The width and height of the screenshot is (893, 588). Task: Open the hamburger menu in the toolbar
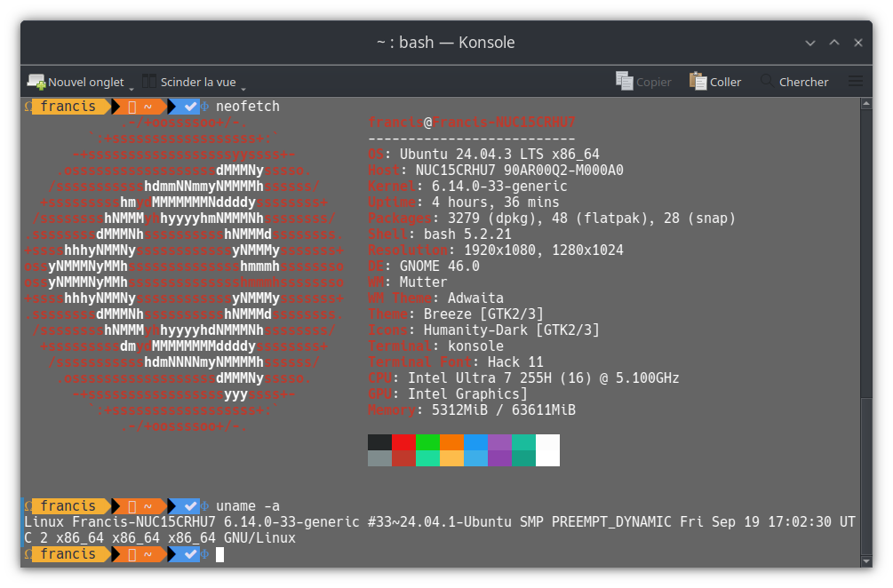pos(856,82)
